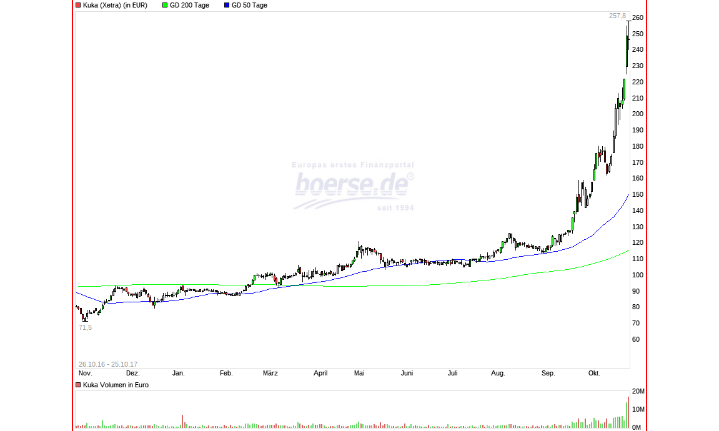719x431 pixels.
Task: Click the red Kuka Volumen legend square
Action: 79,384
